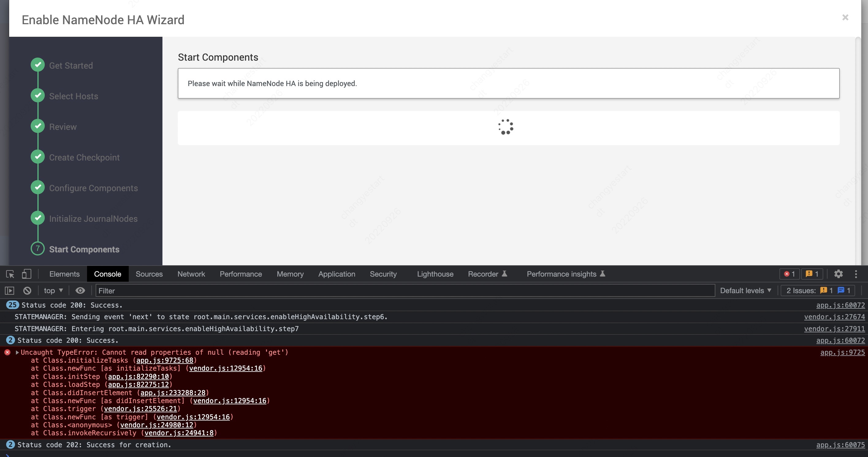
Task: Click the console Filter input field
Action: point(404,291)
